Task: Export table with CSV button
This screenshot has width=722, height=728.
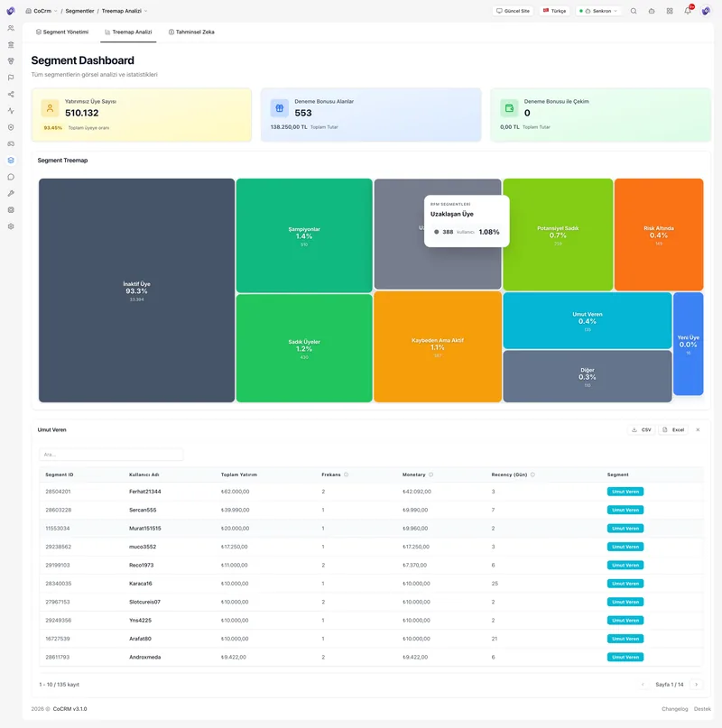Action: (x=641, y=430)
